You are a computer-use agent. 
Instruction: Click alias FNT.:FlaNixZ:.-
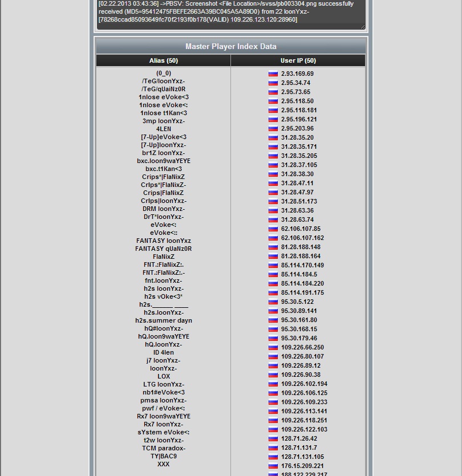pos(164,272)
